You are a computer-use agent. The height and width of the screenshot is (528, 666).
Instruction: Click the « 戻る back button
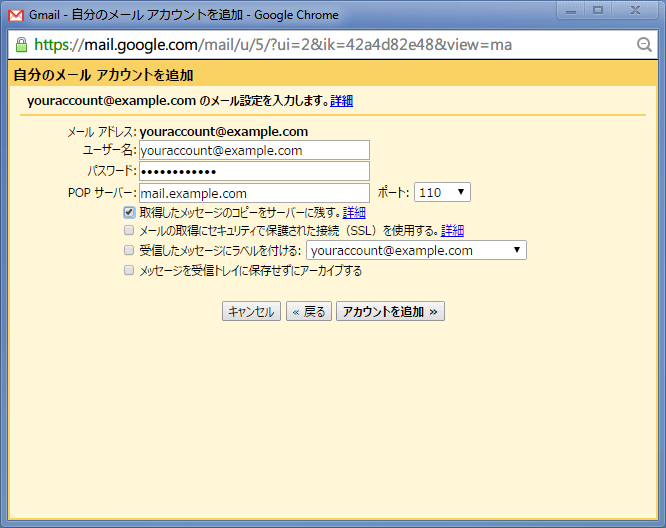308,312
